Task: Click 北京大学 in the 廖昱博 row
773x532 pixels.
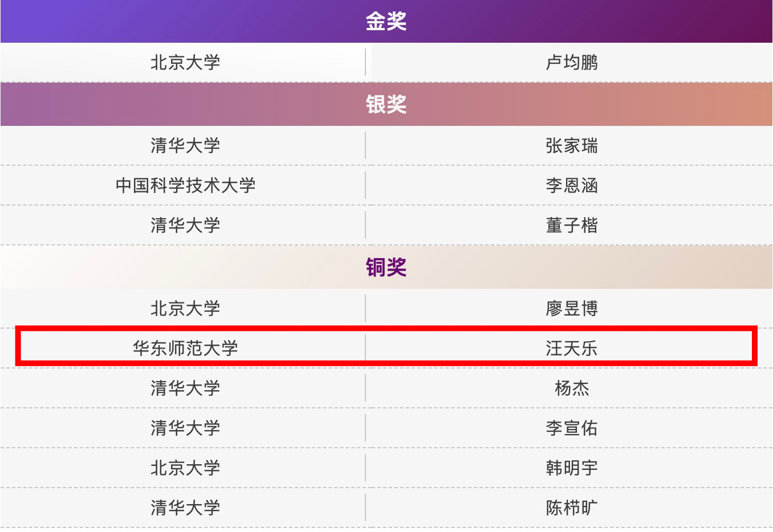Action: pyautogui.click(x=185, y=309)
